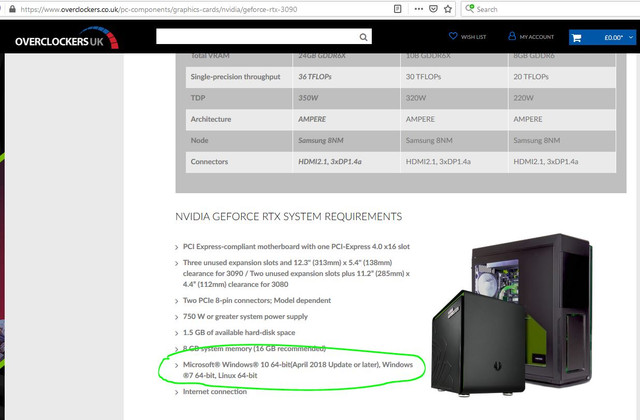Click the Architecture row label
The height and width of the screenshot is (420, 640).
pos(211,119)
